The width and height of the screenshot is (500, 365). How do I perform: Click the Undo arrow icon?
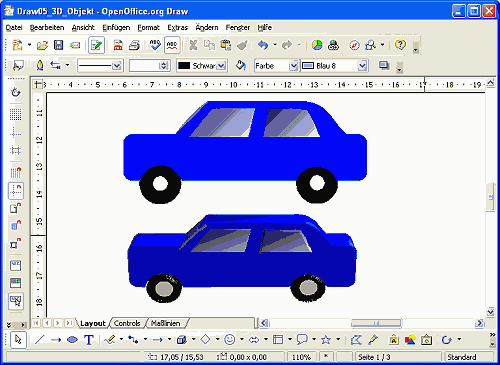(x=263, y=45)
